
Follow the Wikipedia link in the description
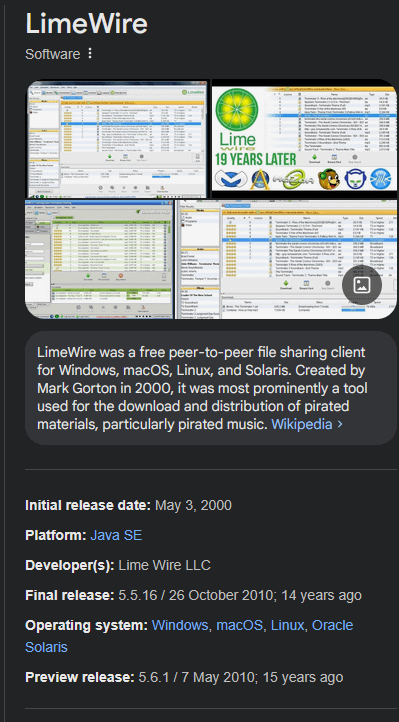(x=307, y=424)
